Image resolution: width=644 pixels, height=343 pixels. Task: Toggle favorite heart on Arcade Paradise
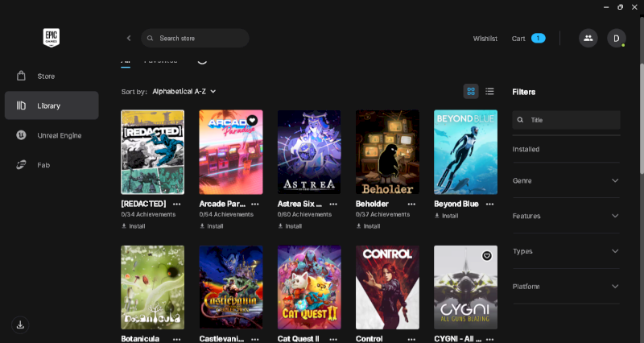click(x=252, y=120)
